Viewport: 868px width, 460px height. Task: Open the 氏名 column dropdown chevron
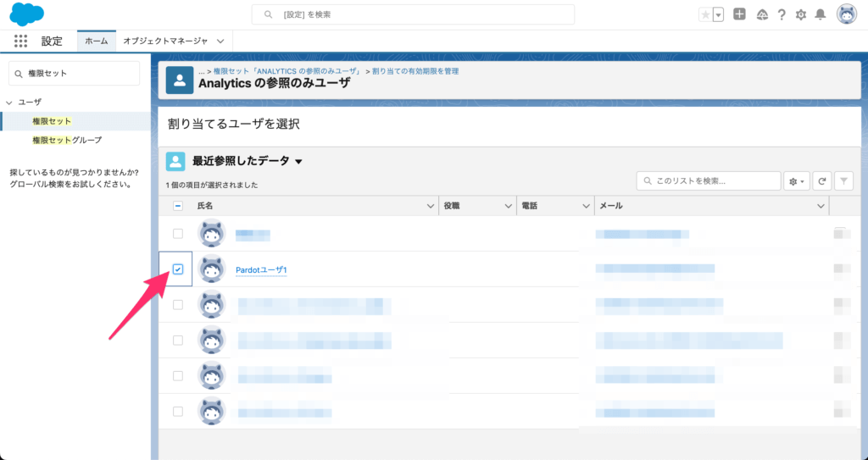[430, 206]
